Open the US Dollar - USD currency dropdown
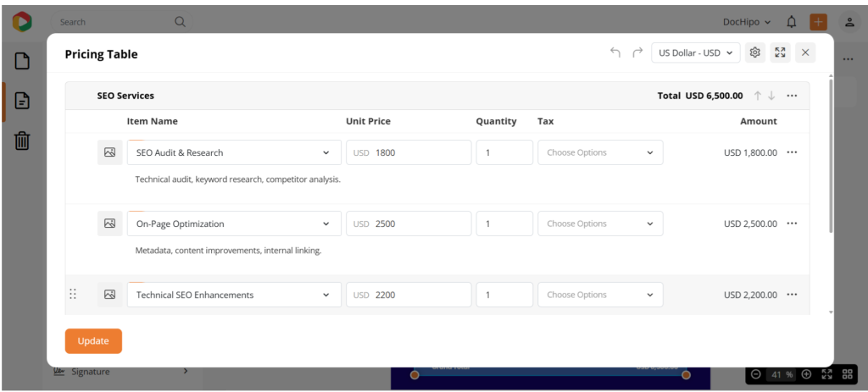 (x=695, y=52)
